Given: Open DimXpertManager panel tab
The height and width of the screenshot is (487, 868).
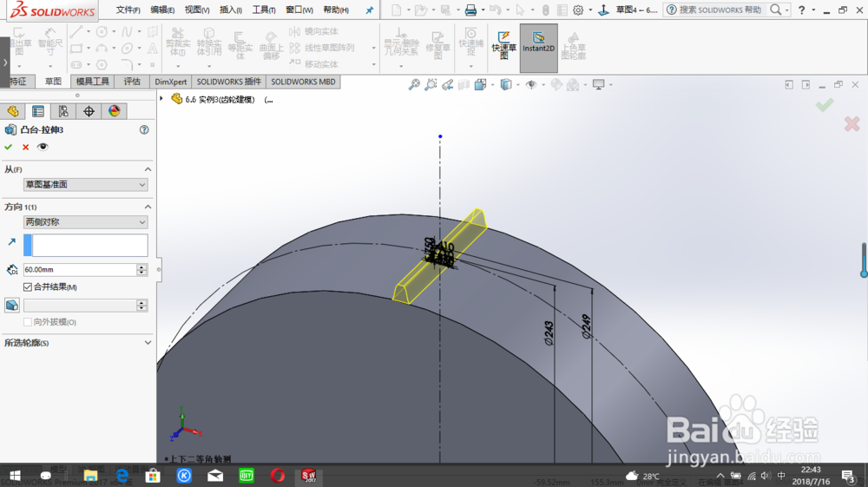Looking at the screenshot, I should click(89, 111).
